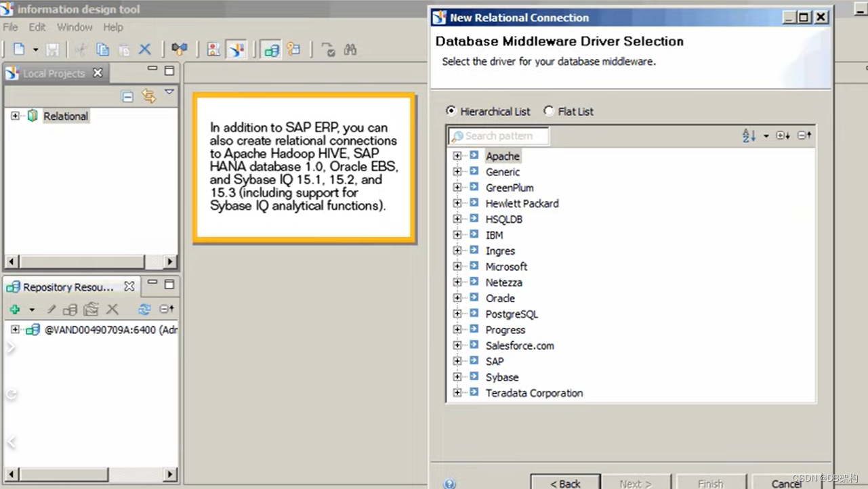
Task: Click the Cancel button in the wizard
Action: [787, 483]
